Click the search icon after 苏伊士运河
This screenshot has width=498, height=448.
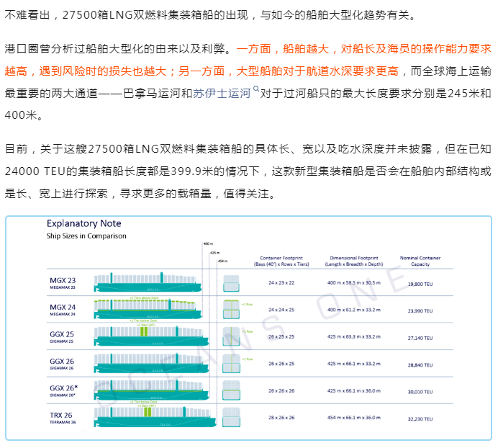click(x=255, y=89)
